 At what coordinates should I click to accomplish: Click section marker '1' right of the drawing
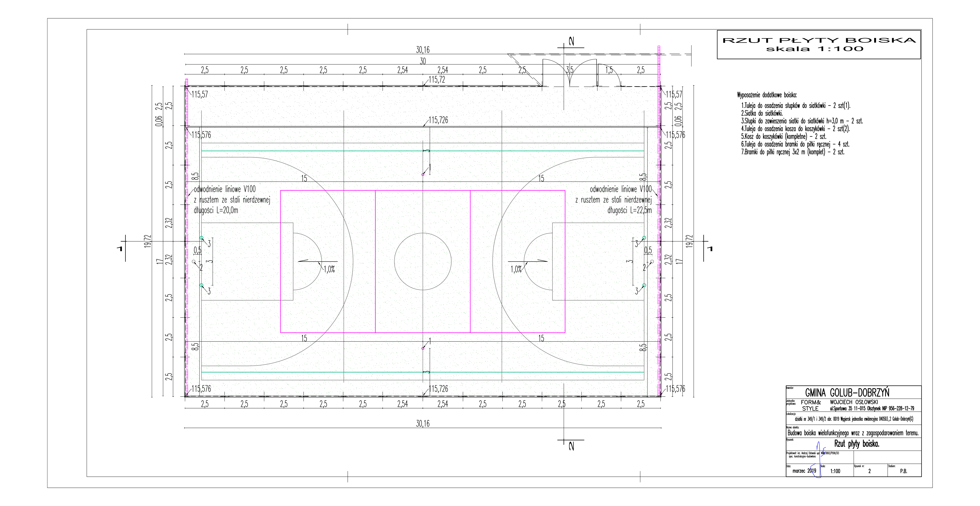[710, 249]
